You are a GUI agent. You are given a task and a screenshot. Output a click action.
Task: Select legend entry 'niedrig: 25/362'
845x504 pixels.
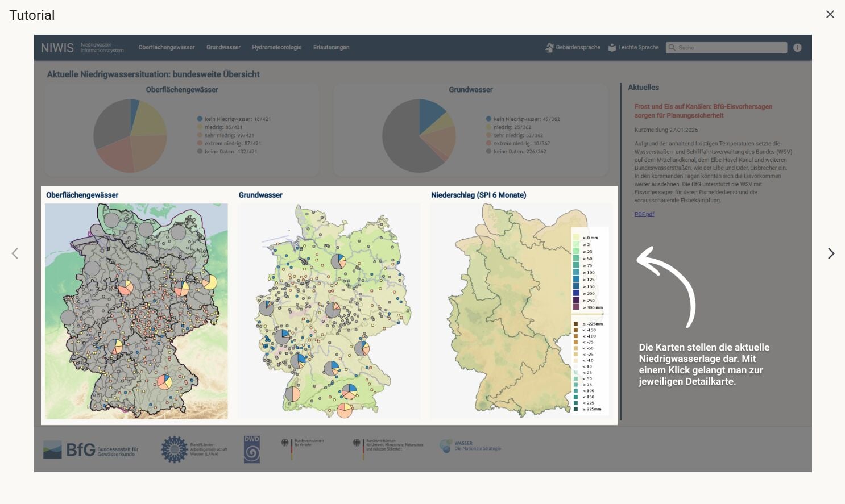509,127
